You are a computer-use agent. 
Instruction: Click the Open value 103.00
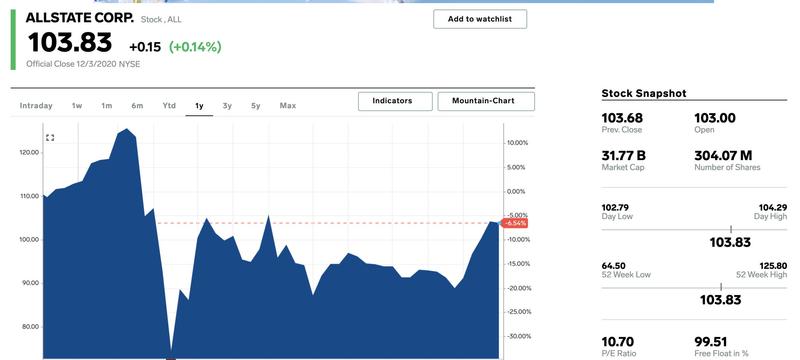point(715,118)
